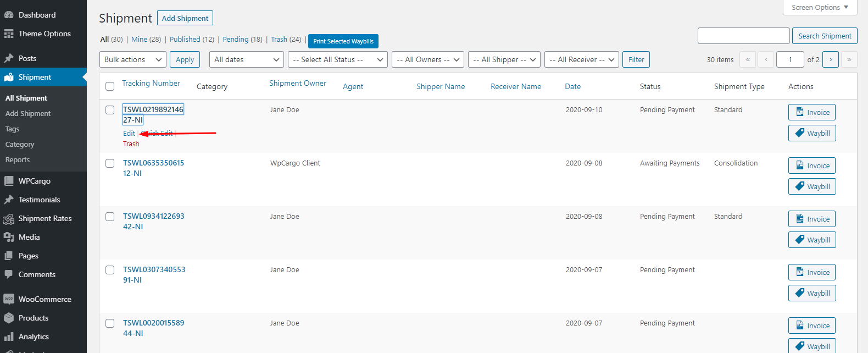Click the search shipment text field
This screenshot has height=353, width=868.
point(743,36)
